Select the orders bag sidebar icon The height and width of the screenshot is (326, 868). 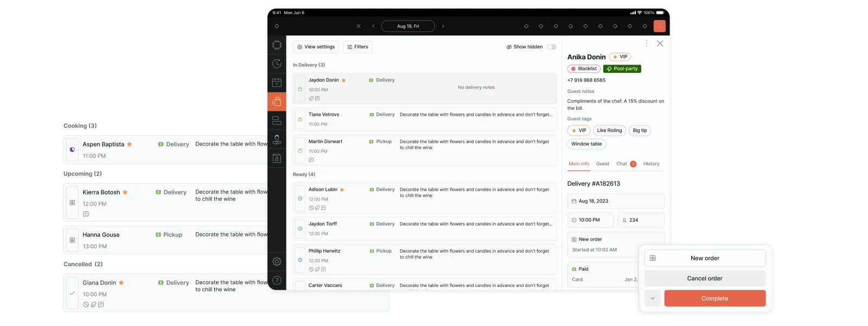(277, 102)
